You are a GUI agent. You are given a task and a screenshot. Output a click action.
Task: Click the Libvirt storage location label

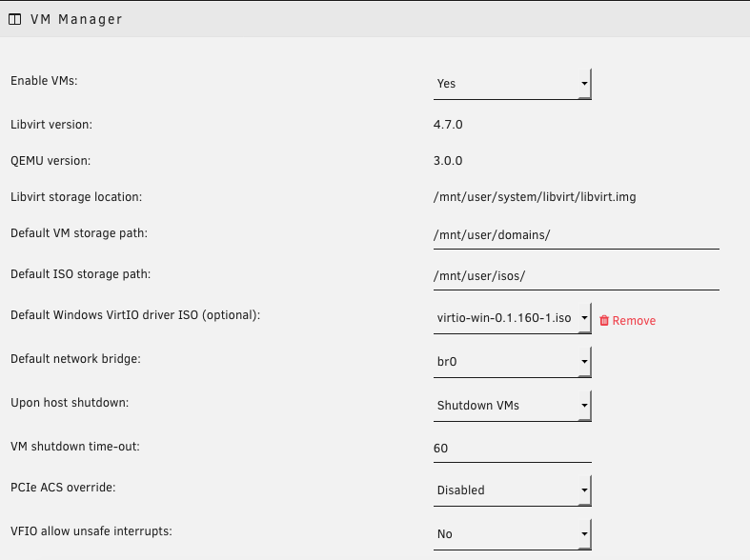(76, 197)
